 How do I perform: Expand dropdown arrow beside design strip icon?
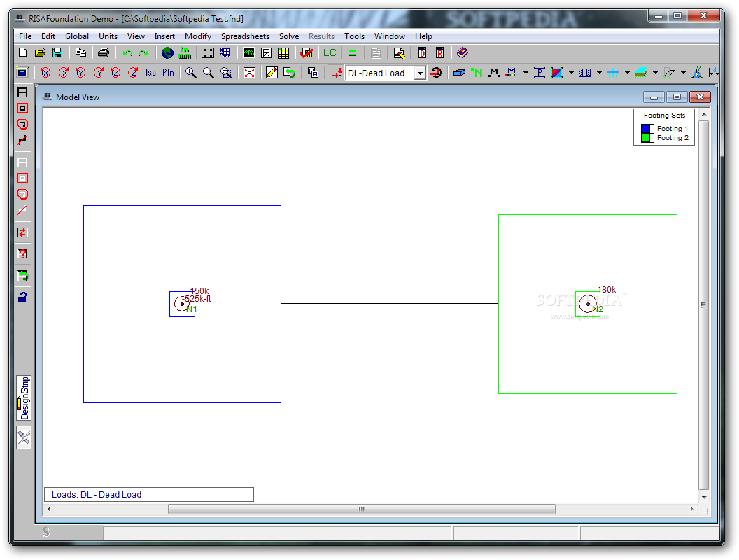pos(599,73)
